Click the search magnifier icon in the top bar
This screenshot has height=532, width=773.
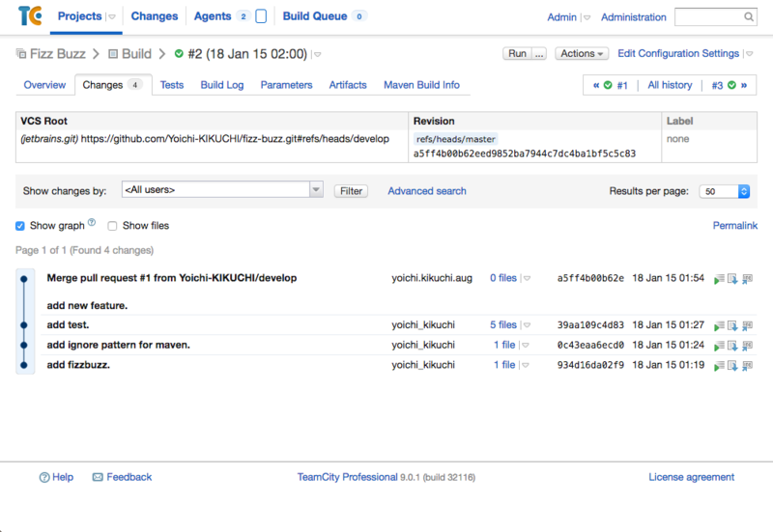click(x=748, y=16)
